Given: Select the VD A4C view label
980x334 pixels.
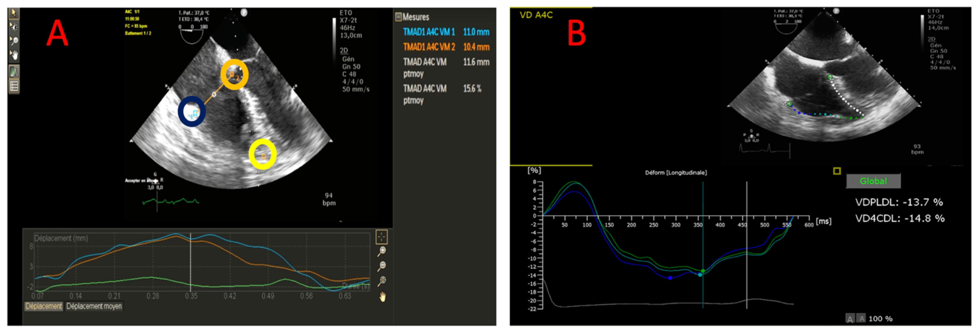Looking at the screenshot, I should click(536, 15).
